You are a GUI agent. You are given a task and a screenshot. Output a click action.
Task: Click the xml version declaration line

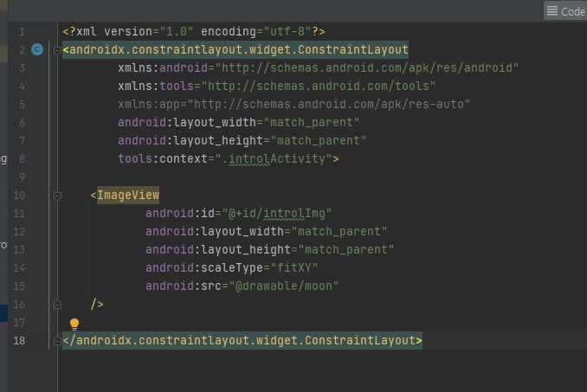(x=194, y=31)
